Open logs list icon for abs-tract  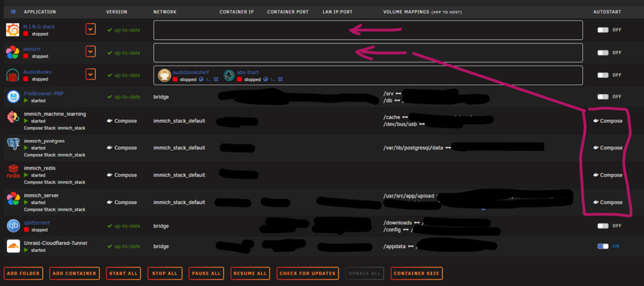point(281,80)
